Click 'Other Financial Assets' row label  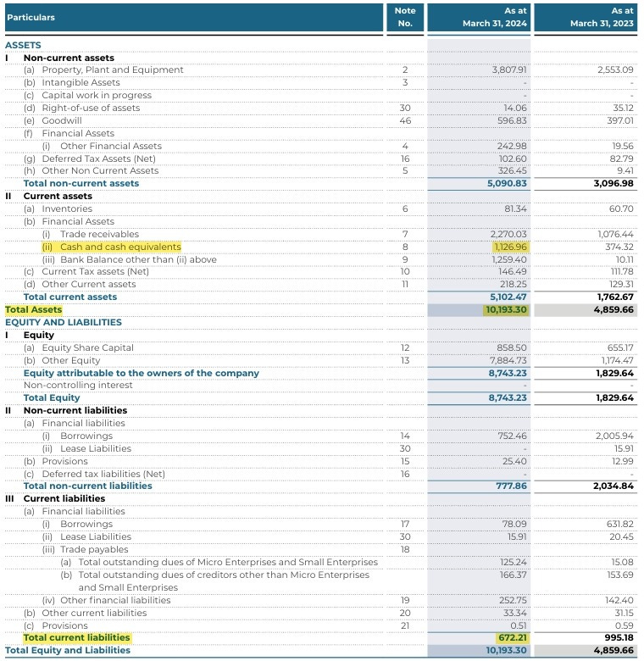pyautogui.click(x=111, y=146)
